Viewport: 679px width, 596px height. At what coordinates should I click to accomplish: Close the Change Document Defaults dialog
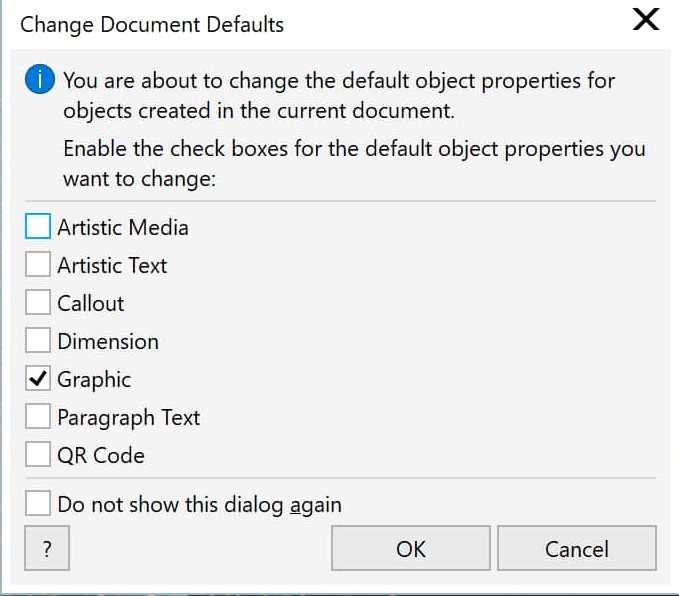point(646,20)
